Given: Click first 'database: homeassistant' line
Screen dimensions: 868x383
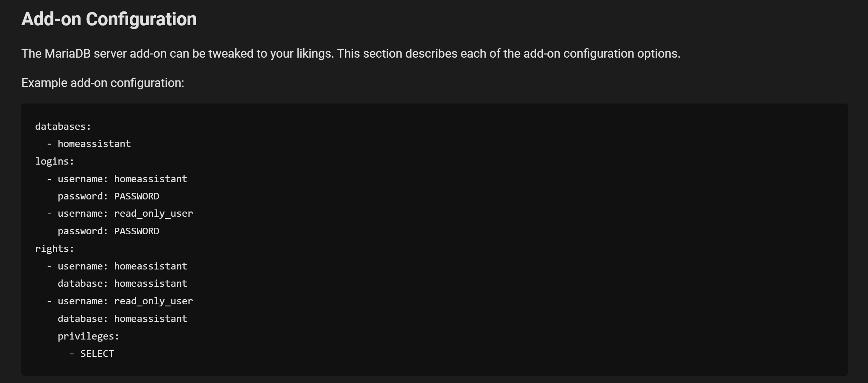Looking at the screenshot, I should click(122, 283).
